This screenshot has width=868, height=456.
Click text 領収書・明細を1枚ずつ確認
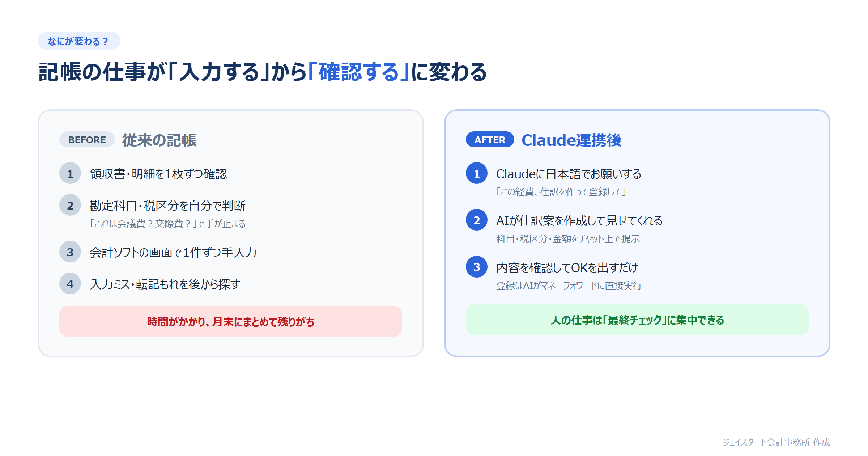click(x=158, y=174)
